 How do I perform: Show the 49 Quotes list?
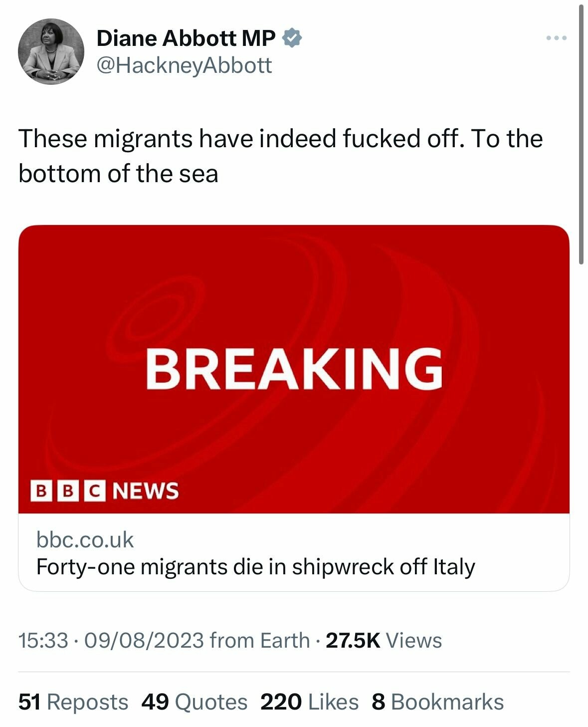pos(194,702)
